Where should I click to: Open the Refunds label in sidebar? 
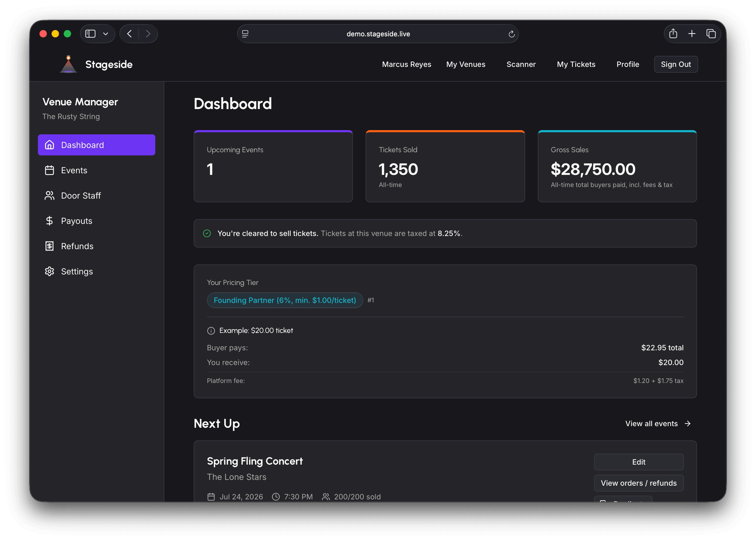pyautogui.click(x=77, y=246)
